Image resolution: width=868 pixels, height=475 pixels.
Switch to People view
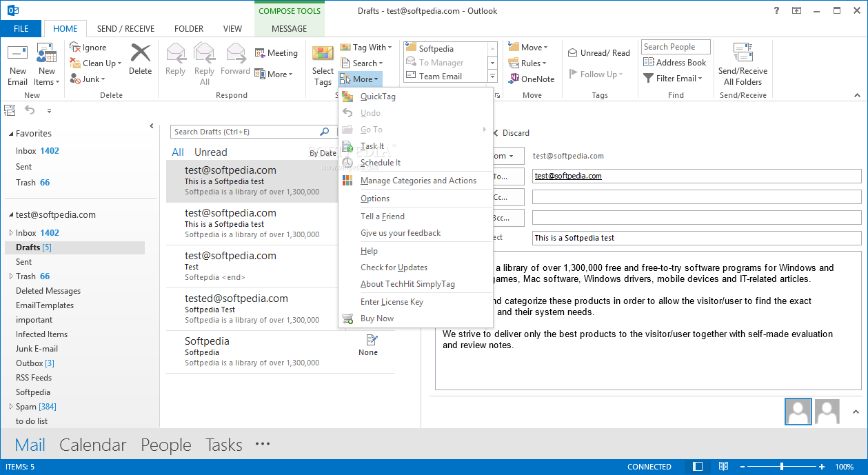166,445
